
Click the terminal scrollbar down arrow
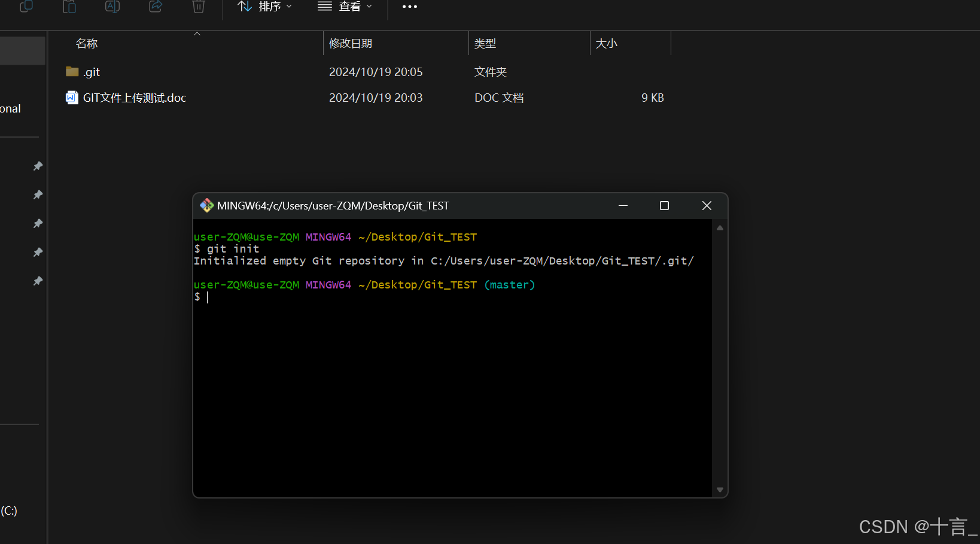click(720, 490)
